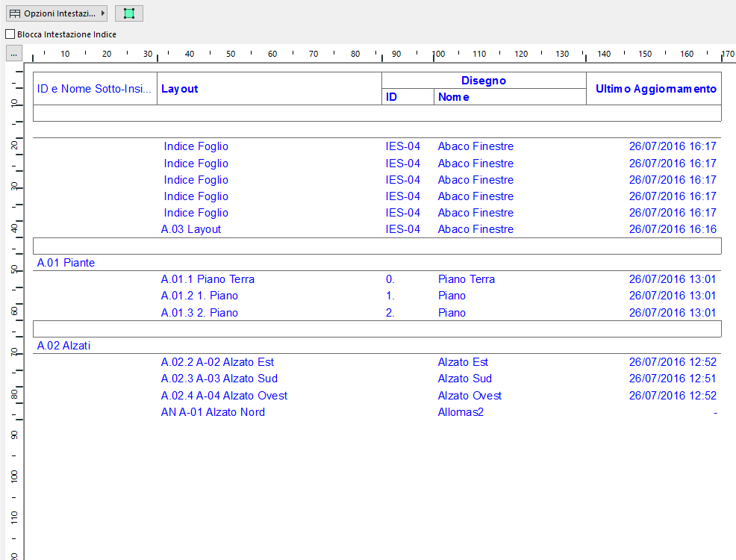Select the A.01 Piante group heading
Screen dimensions: 736x560
[x=66, y=263]
